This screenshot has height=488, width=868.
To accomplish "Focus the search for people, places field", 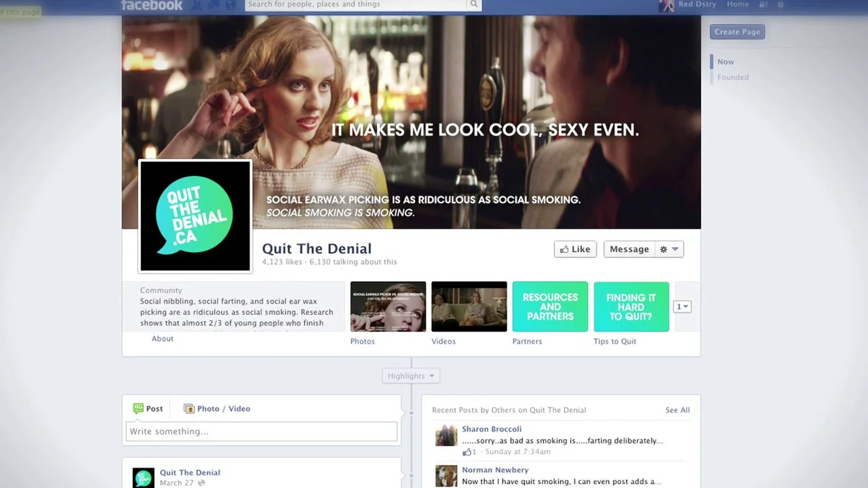I will point(356,4).
